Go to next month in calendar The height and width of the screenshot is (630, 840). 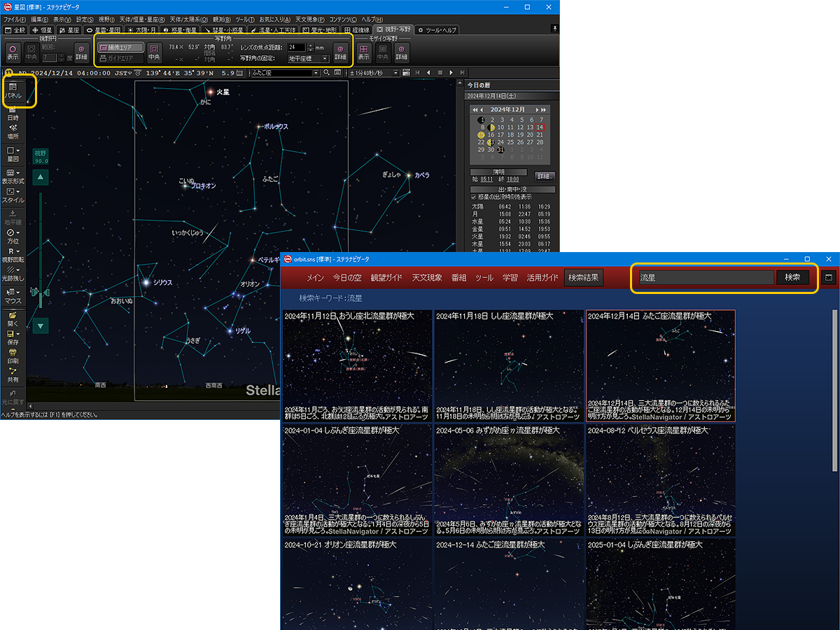tap(537, 110)
